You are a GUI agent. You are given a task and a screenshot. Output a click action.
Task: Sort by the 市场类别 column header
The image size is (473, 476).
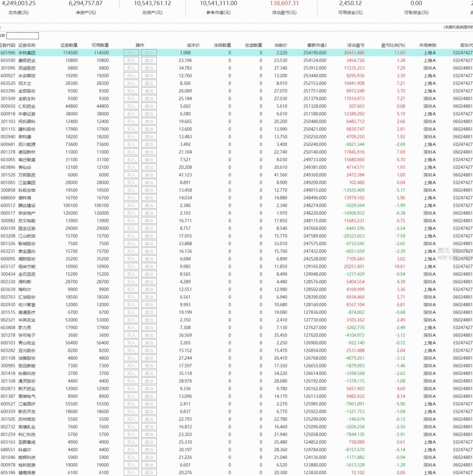click(427, 45)
